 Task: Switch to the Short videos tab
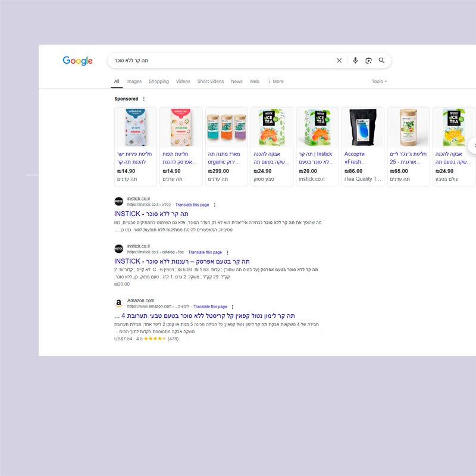pos(211,82)
